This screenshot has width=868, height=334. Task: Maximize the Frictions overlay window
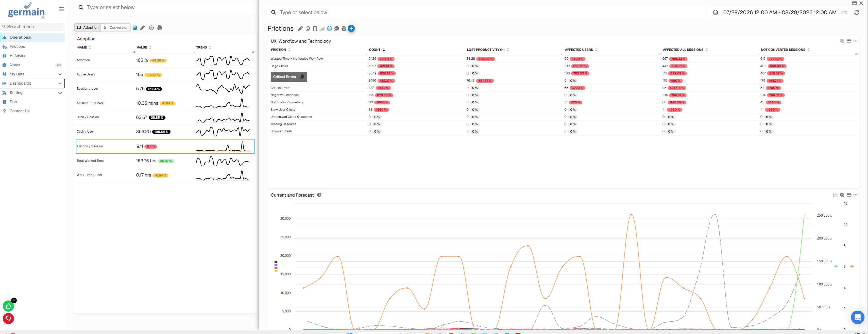coord(854,3)
